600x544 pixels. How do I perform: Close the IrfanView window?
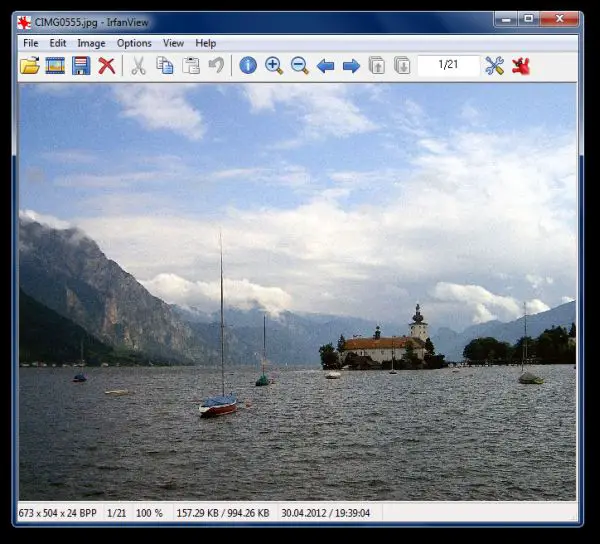pyautogui.click(x=559, y=19)
